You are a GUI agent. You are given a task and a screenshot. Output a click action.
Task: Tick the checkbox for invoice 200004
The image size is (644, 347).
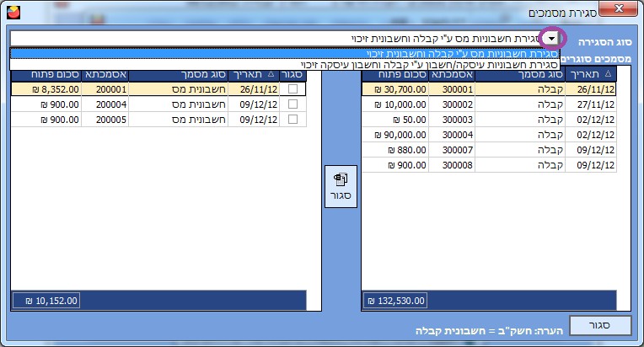tap(292, 104)
